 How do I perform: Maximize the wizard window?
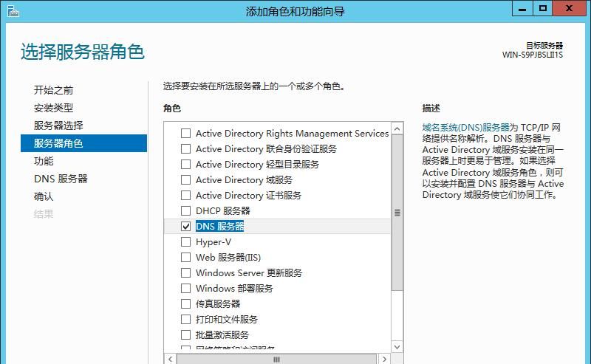[543, 8]
